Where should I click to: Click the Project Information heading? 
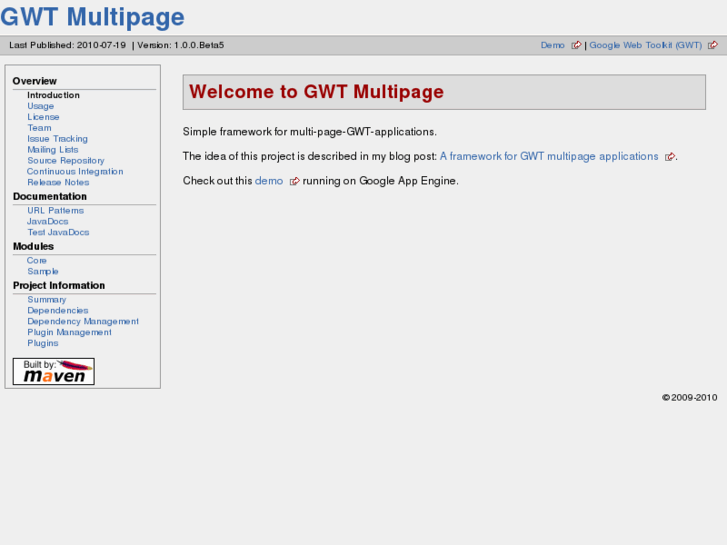tap(59, 286)
